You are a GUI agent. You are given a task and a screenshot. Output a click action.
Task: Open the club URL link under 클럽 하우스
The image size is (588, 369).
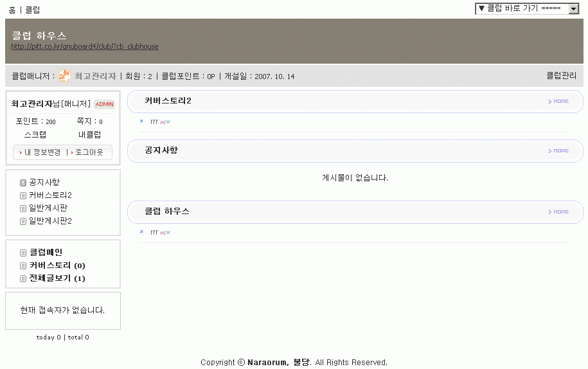[x=85, y=46]
